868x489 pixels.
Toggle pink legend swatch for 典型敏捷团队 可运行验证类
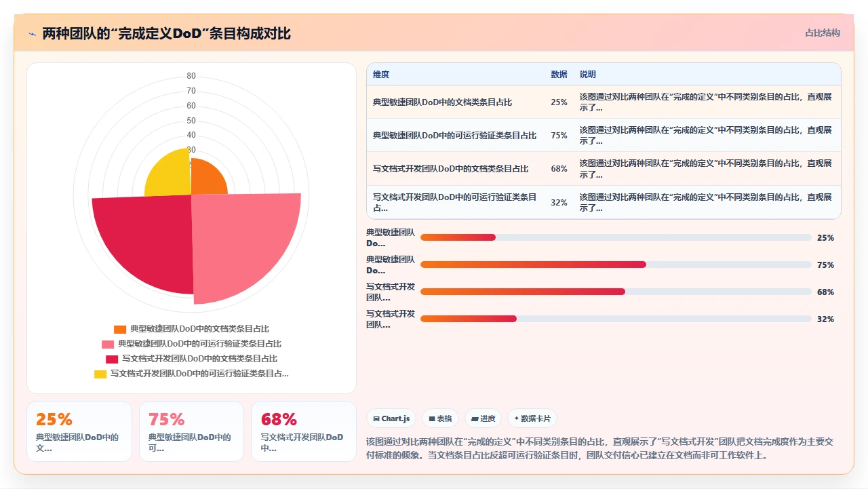pyautogui.click(x=107, y=344)
